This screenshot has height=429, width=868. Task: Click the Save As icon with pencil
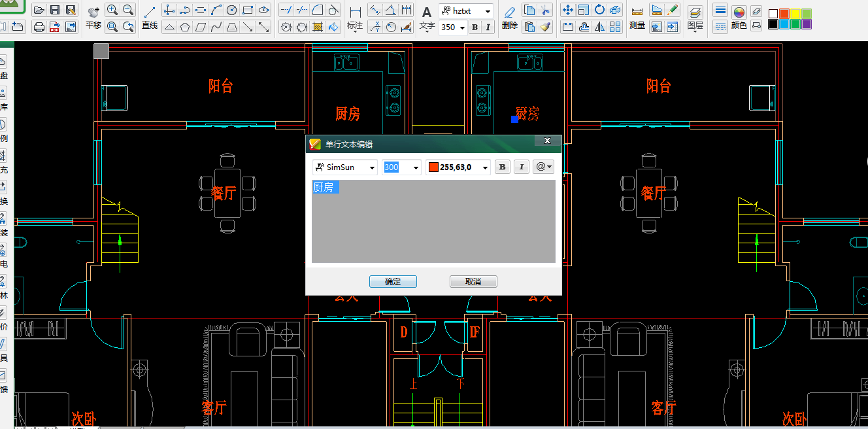coord(71,10)
